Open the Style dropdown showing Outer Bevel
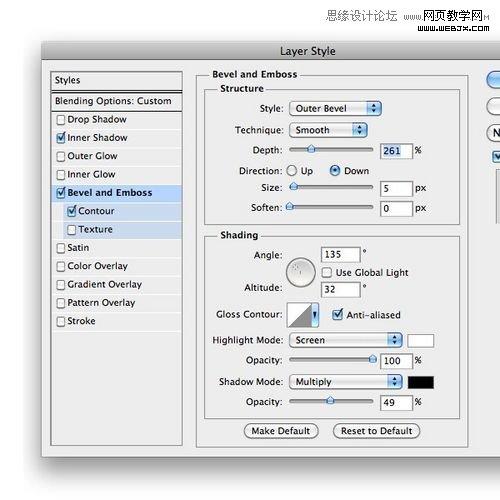The height and width of the screenshot is (500, 500). (x=335, y=109)
